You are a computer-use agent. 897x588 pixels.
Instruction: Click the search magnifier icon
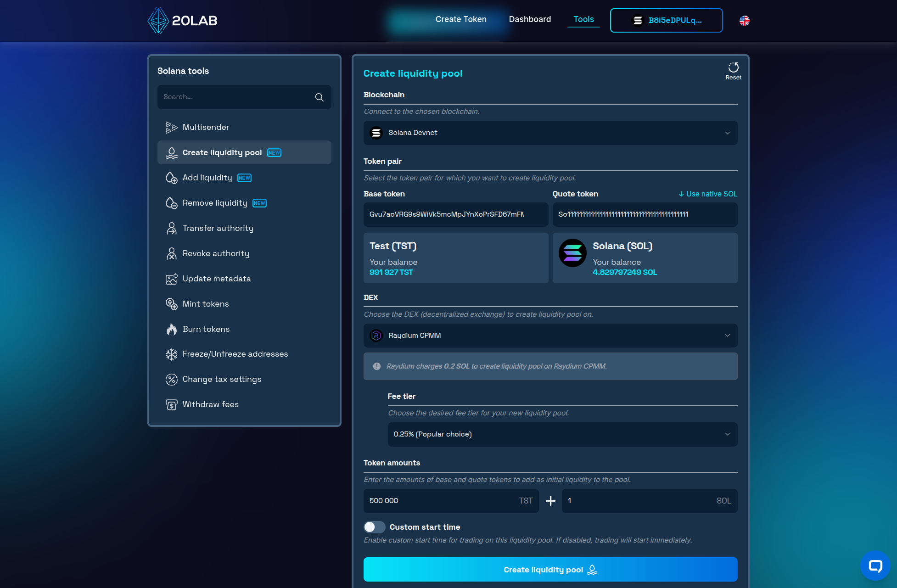319,97
